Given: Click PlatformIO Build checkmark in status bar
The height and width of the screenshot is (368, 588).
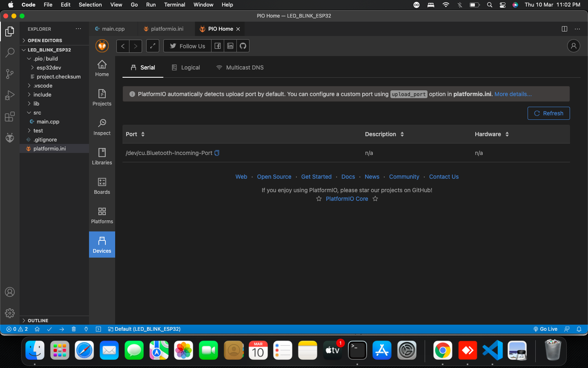Looking at the screenshot, I should [49, 329].
